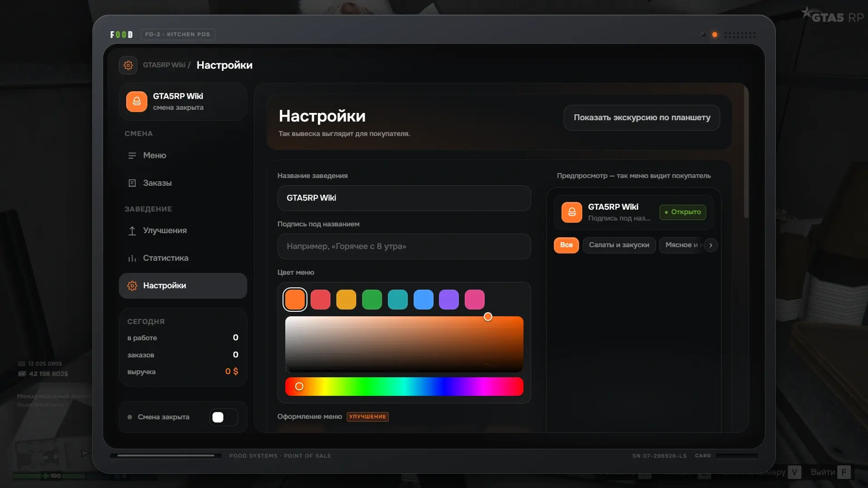Click the Открыто status badge
Screen dimensions: 868x488
point(683,212)
